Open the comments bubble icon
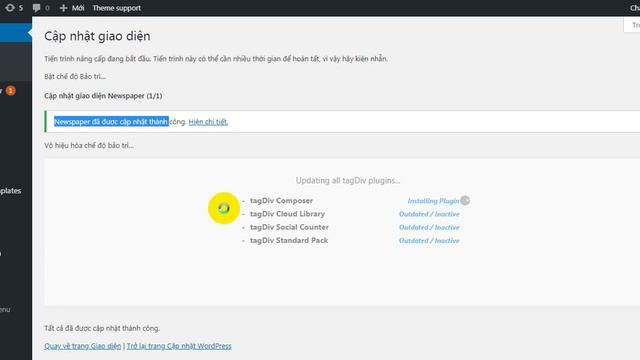640x360 pixels. coord(41,8)
